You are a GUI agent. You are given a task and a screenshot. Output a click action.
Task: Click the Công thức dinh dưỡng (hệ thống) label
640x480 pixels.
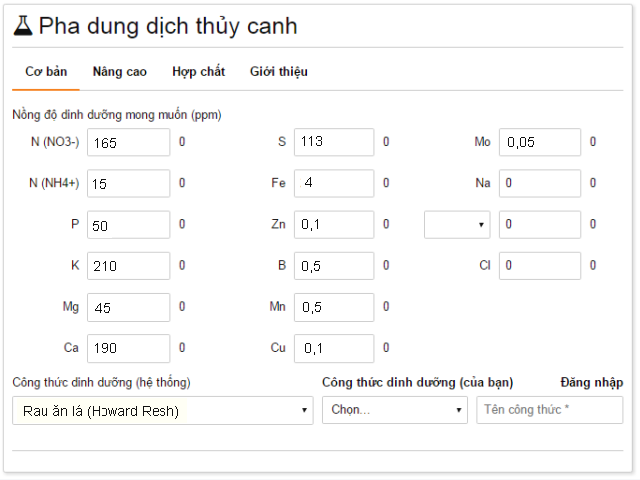pyautogui.click(x=101, y=382)
